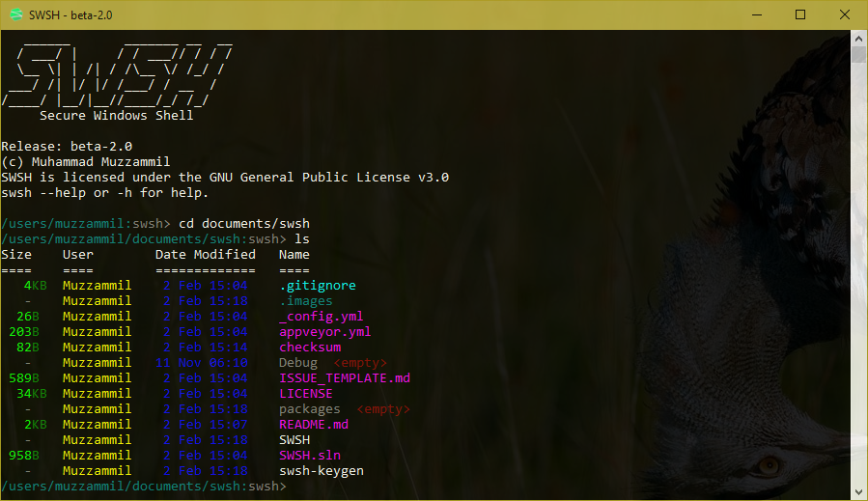Viewport: 868px width, 501px height.
Task: Click the LICENSE file name
Action: point(305,394)
